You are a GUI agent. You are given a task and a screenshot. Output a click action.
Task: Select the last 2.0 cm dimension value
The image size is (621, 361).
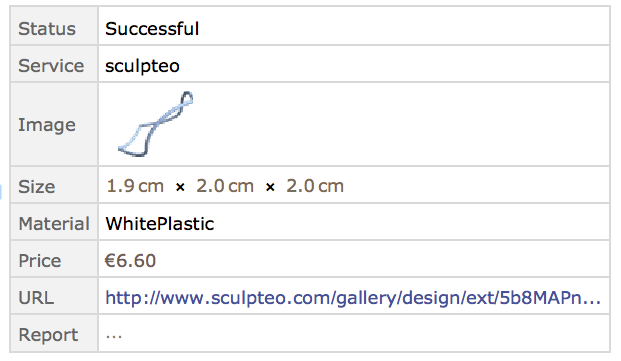pyautogui.click(x=315, y=186)
